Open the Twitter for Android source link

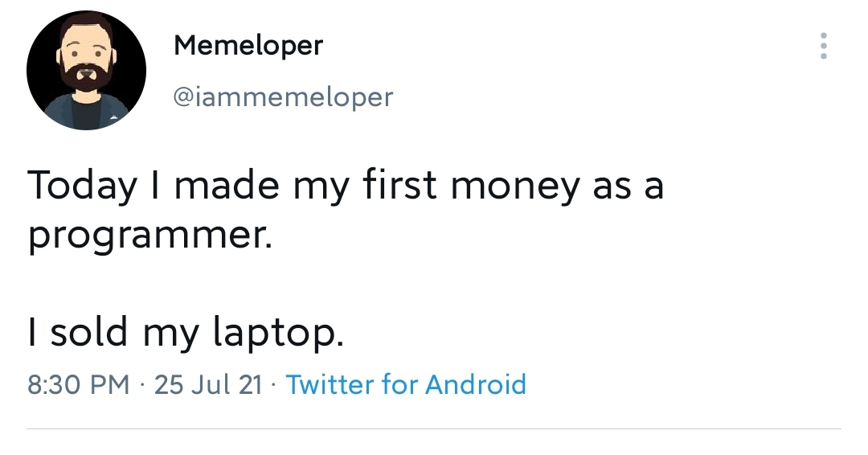[x=406, y=384]
